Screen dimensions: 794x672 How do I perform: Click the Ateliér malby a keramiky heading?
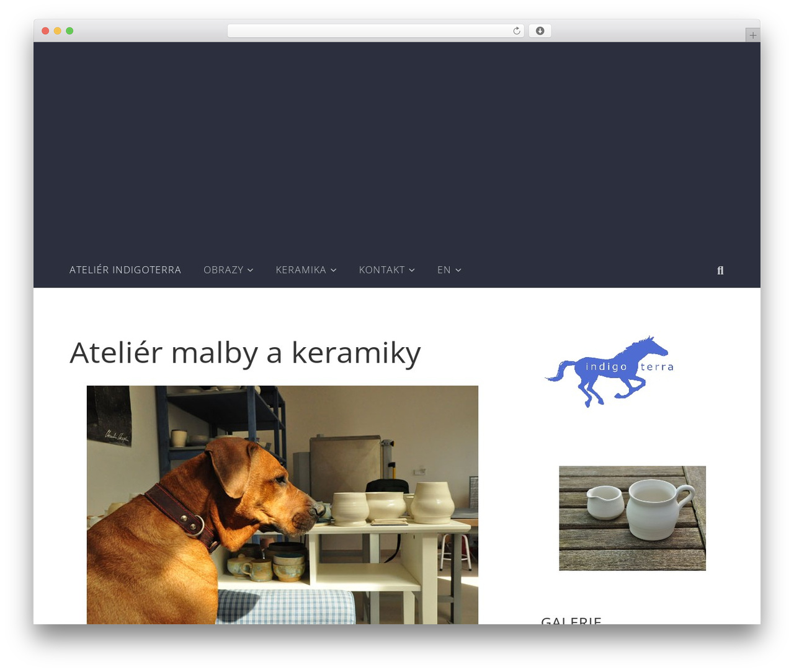(x=245, y=353)
